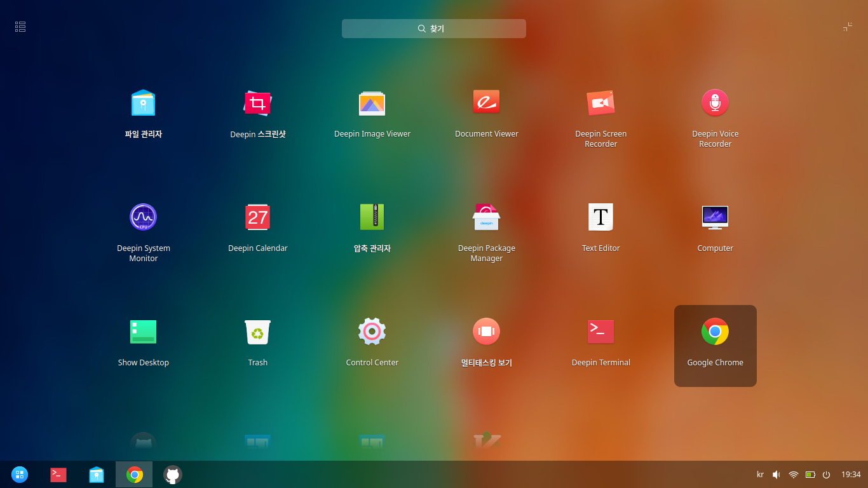The image size is (868, 488).
Task: Start Deepin Screen Recorder
Action: click(x=600, y=103)
